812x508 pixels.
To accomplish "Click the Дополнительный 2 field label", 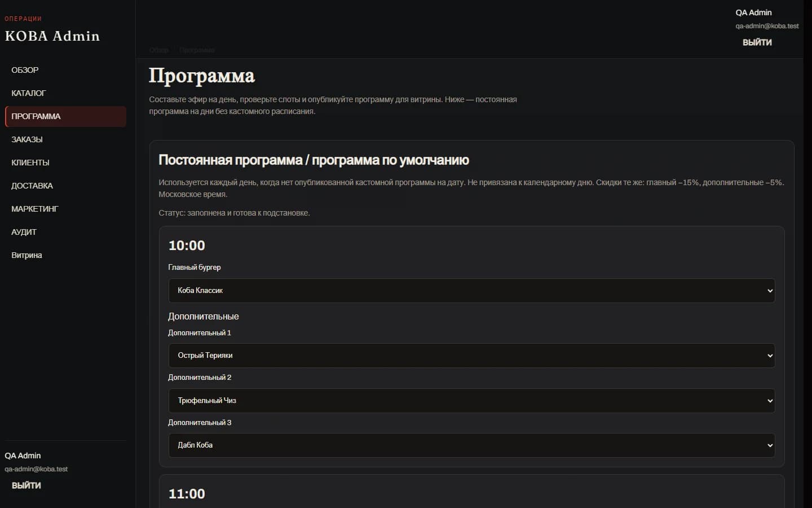I will point(200,378).
